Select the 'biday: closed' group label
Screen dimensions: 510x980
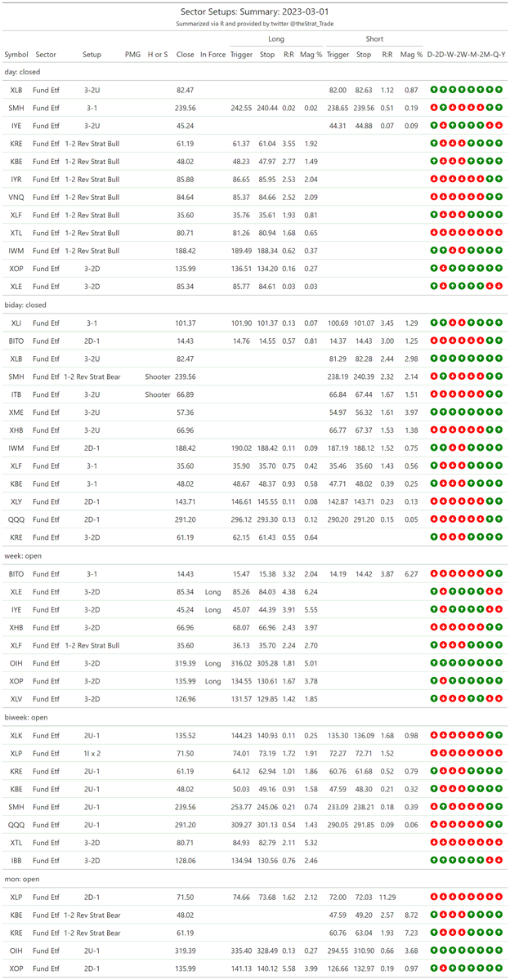click(x=25, y=305)
